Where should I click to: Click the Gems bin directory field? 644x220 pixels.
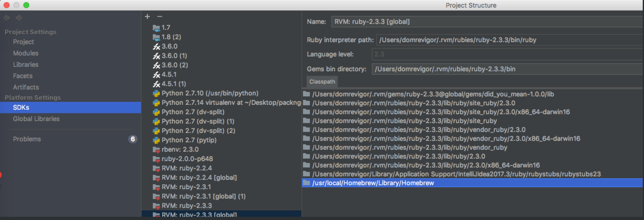tap(507, 69)
